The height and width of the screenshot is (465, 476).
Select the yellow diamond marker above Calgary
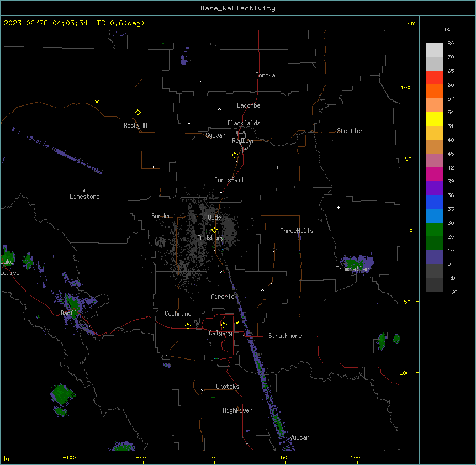224,325
